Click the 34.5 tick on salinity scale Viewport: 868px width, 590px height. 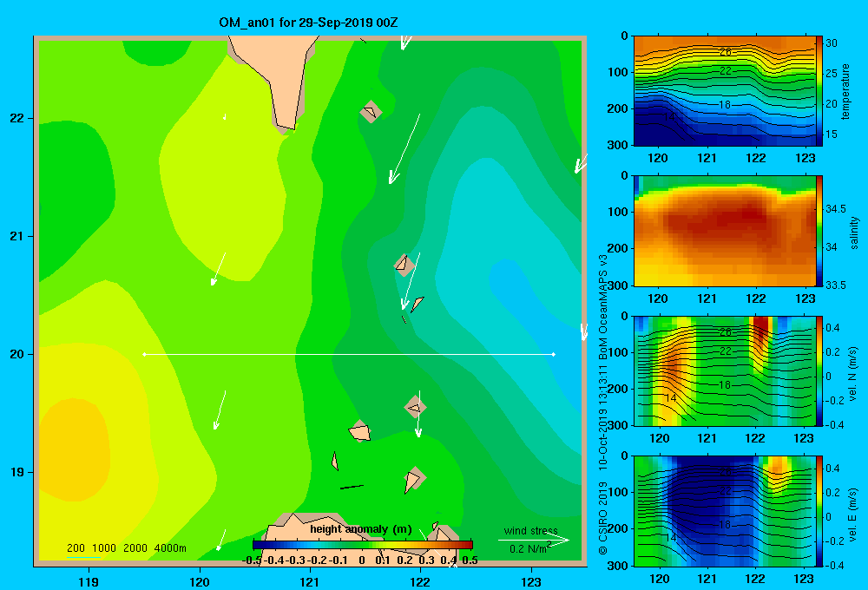point(836,208)
